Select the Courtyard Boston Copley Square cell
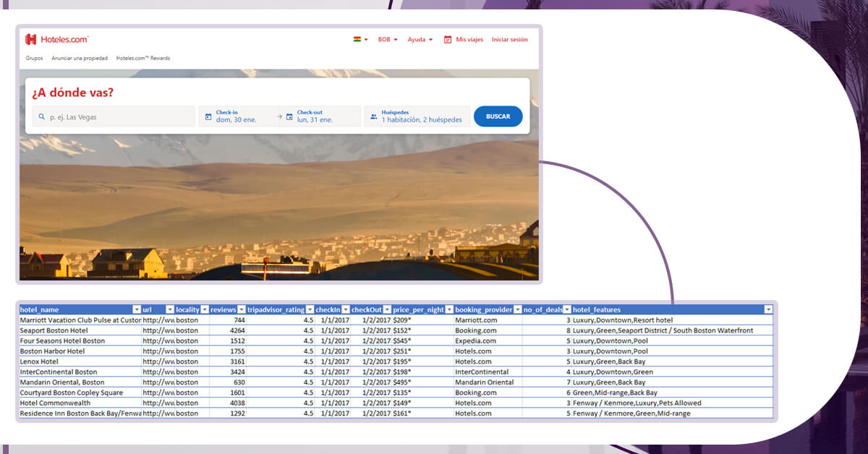This screenshot has width=868, height=454. click(x=80, y=393)
